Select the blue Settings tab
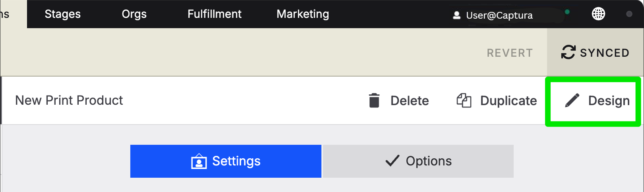This screenshot has height=192, width=644. point(226,161)
